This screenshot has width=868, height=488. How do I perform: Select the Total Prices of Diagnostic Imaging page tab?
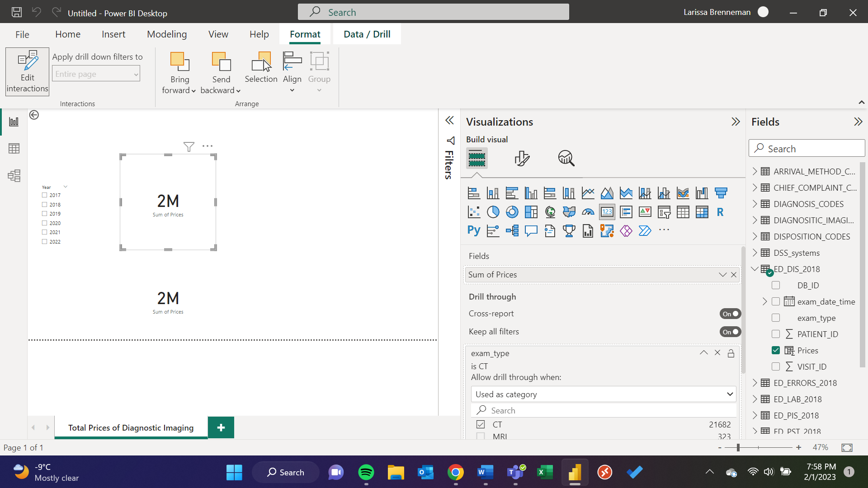pyautogui.click(x=131, y=427)
